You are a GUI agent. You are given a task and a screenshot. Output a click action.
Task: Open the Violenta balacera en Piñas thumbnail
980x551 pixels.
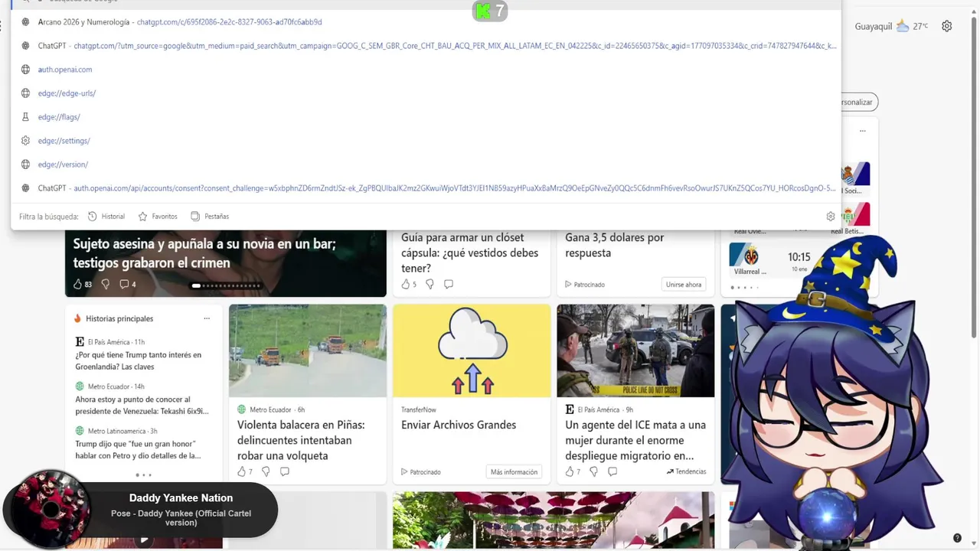click(308, 350)
